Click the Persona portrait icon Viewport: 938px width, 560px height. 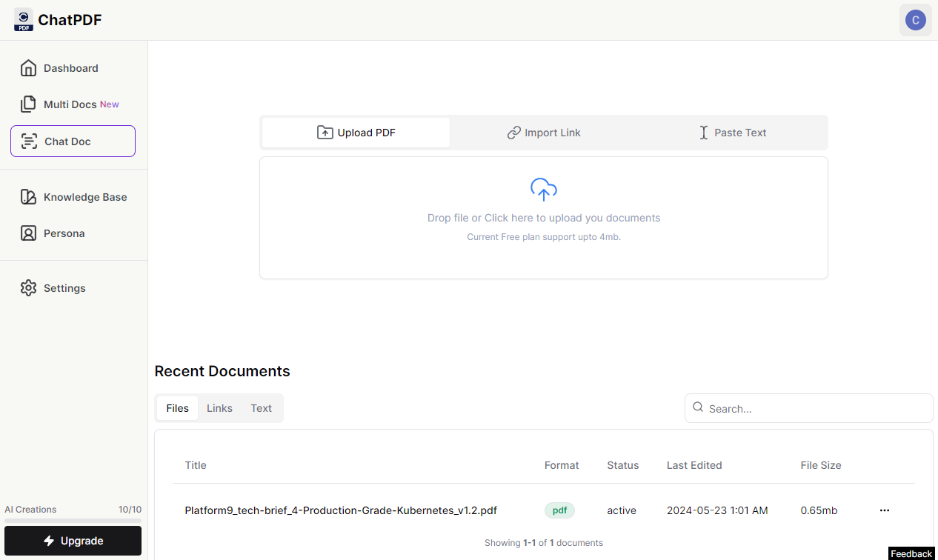28,233
